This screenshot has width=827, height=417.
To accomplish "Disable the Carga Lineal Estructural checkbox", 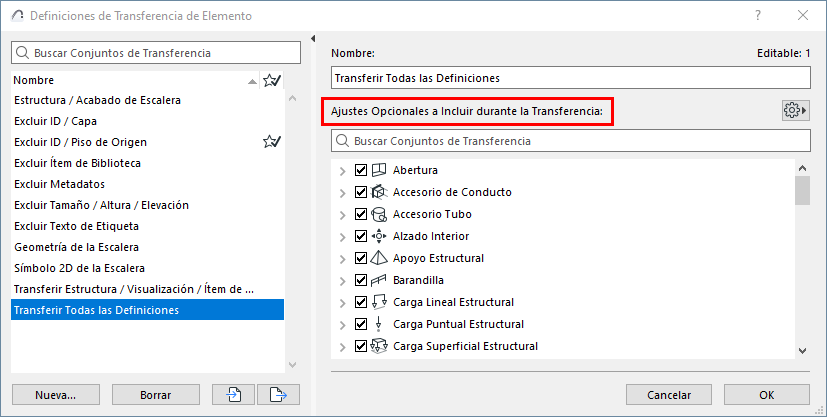I will pos(361,302).
